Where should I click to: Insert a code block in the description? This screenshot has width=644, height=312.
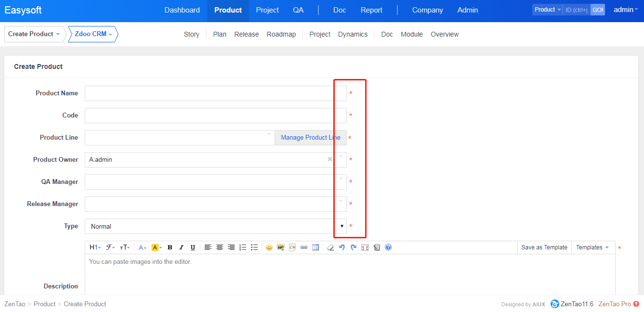coord(292,247)
